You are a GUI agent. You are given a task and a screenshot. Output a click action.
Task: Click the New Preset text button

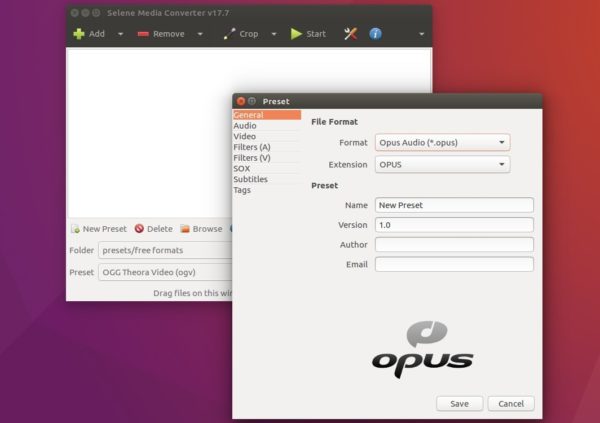104,229
